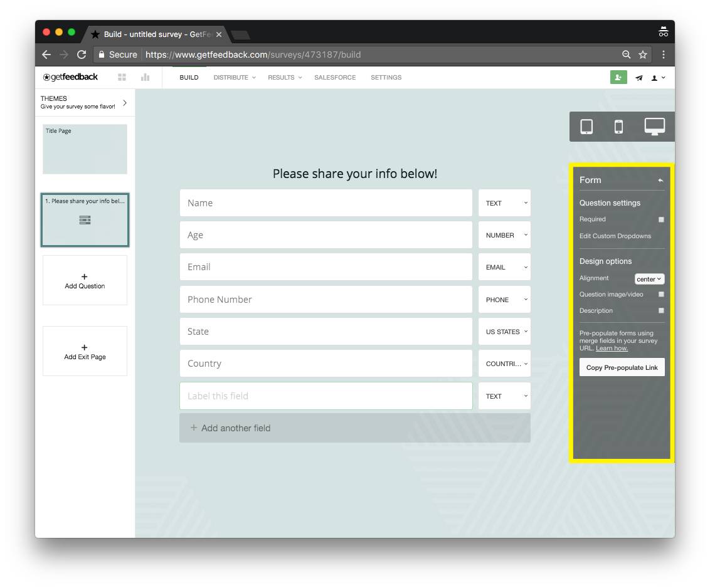Viewport: 710px width, 588px height.
Task: Click the Learn how link
Action: click(611, 348)
